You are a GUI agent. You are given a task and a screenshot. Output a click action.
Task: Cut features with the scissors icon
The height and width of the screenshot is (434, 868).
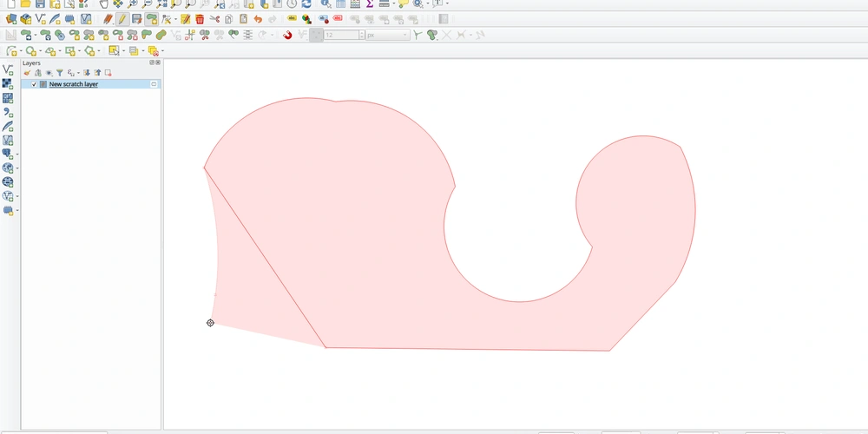(x=214, y=19)
